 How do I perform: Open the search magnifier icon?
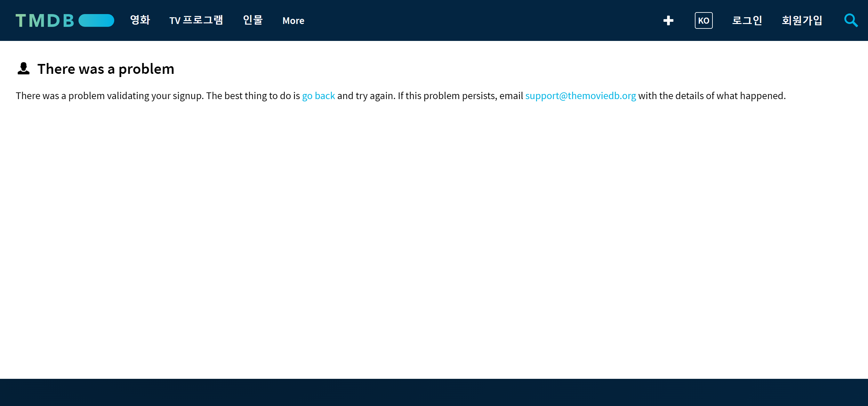[x=850, y=20]
